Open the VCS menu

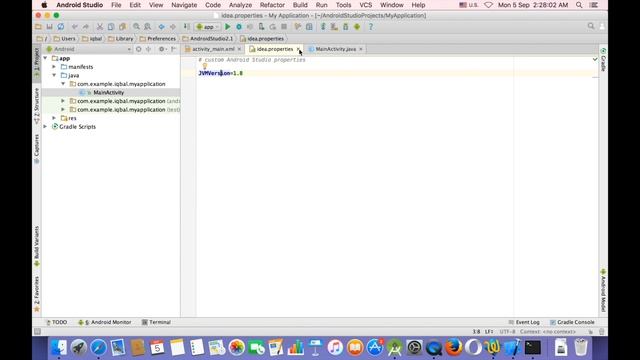pyautogui.click(x=366, y=5)
